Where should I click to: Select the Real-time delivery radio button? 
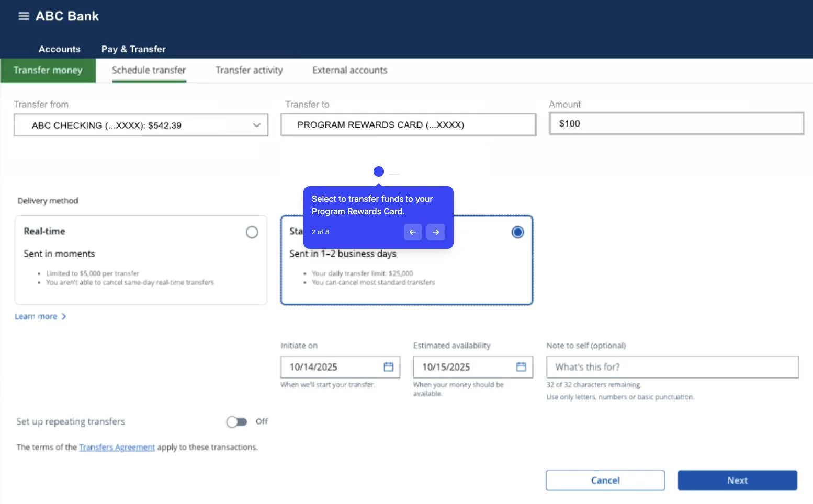point(252,232)
